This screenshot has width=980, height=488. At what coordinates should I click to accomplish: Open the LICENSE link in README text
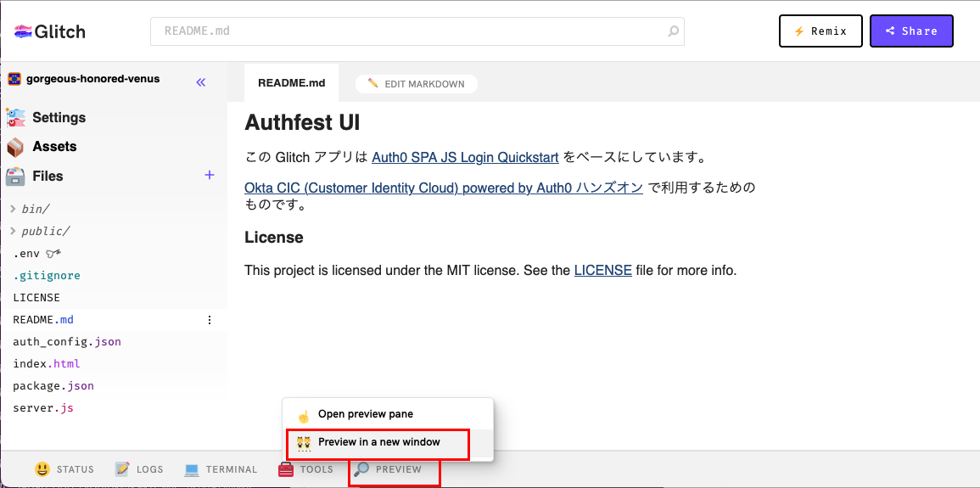click(x=603, y=272)
